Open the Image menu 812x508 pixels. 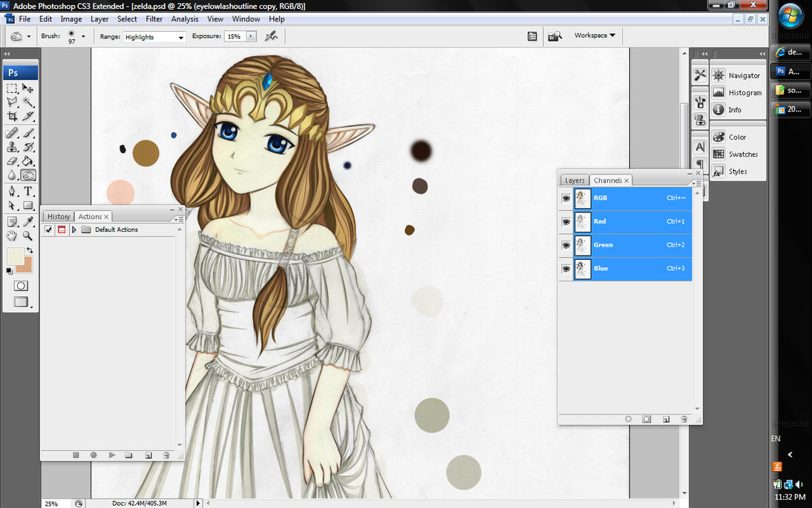[71, 19]
